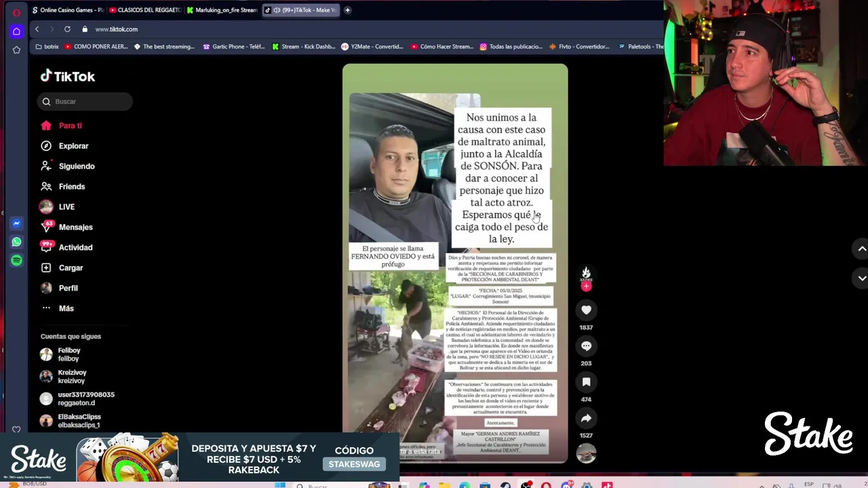Open the Feliboy followed account

pos(61,354)
